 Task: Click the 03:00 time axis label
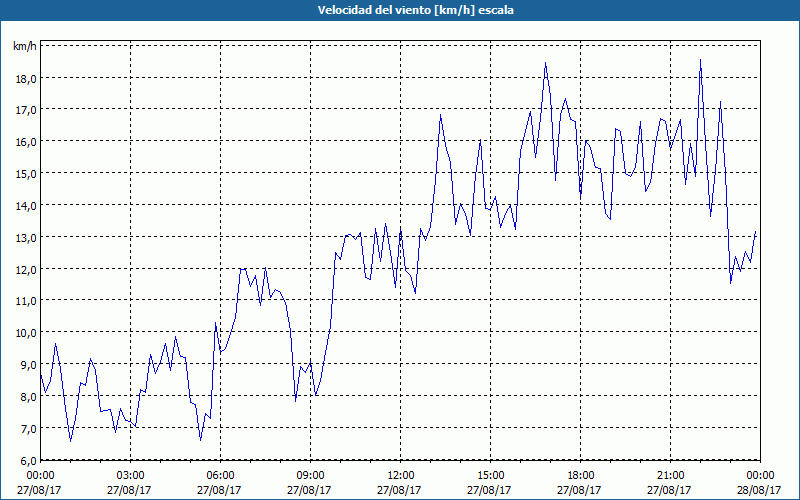pyautogui.click(x=131, y=476)
